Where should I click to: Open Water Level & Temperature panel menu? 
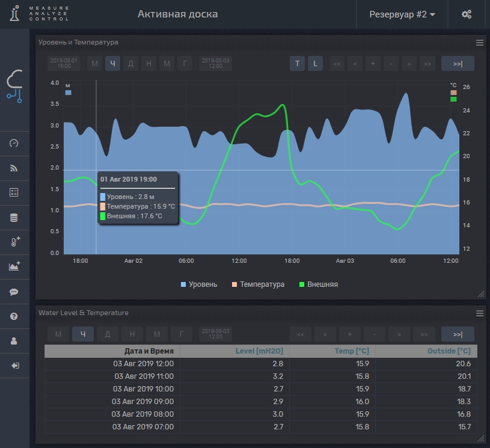(x=479, y=313)
